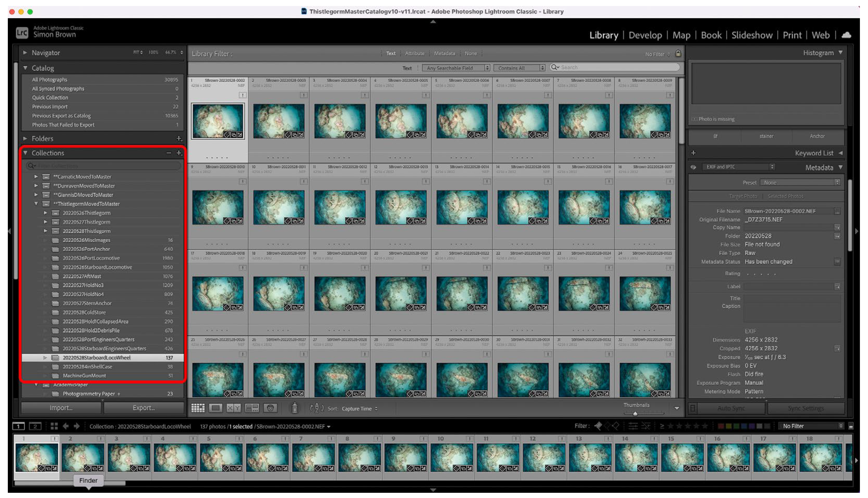The image size is (868, 498).
Task: Click the Export button
Action: [x=144, y=408]
